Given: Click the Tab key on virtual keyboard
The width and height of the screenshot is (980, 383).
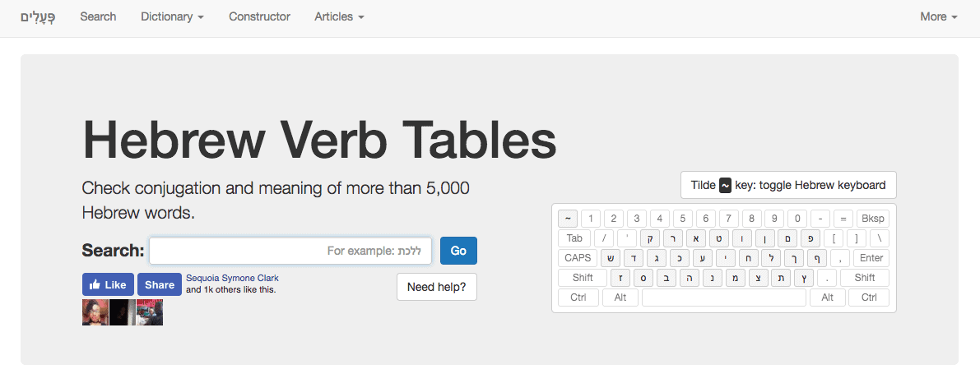Looking at the screenshot, I should 574,238.
